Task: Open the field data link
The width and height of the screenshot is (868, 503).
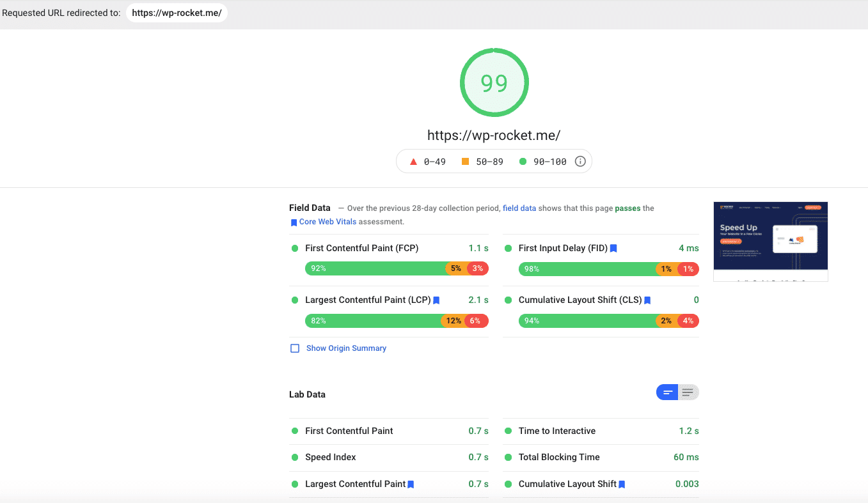Action: [519, 208]
